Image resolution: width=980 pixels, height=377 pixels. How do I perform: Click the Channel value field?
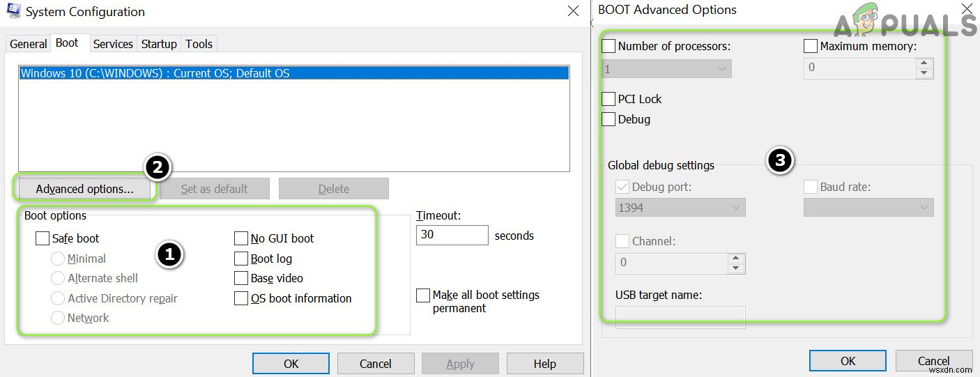[672, 263]
